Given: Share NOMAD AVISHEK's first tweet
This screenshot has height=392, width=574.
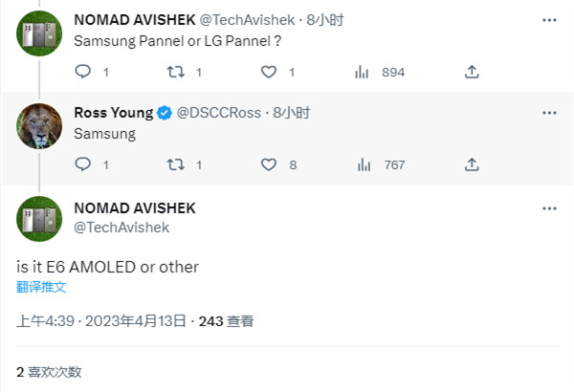Looking at the screenshot, I should click(x=471, y=72).
